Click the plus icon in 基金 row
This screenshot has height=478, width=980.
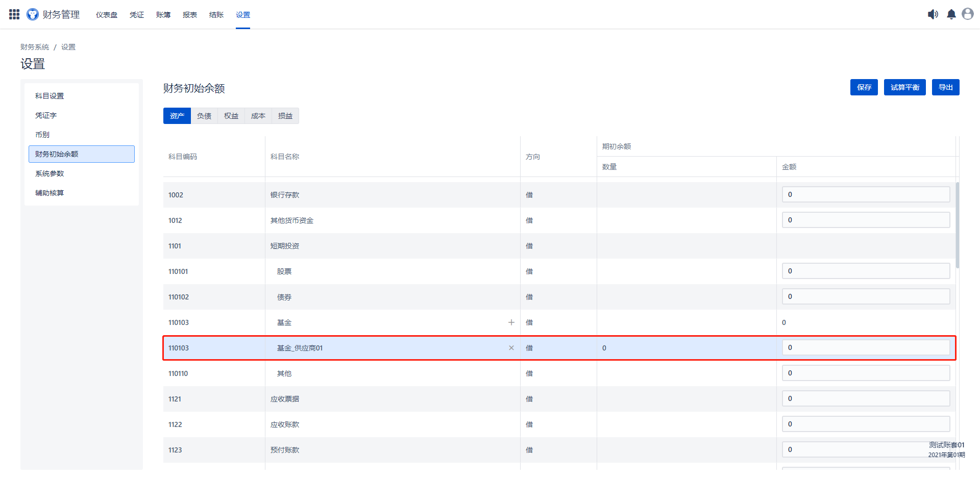(511, 322)
